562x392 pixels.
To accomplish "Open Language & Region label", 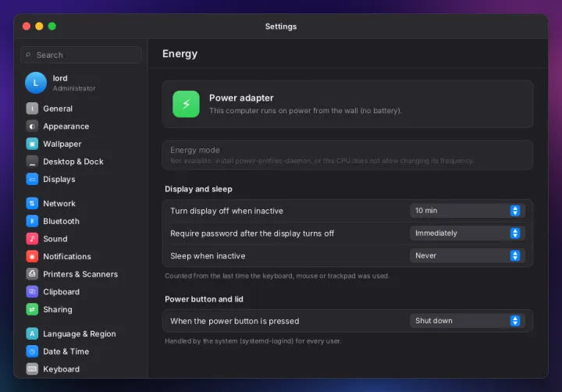I will coord(79,334).
